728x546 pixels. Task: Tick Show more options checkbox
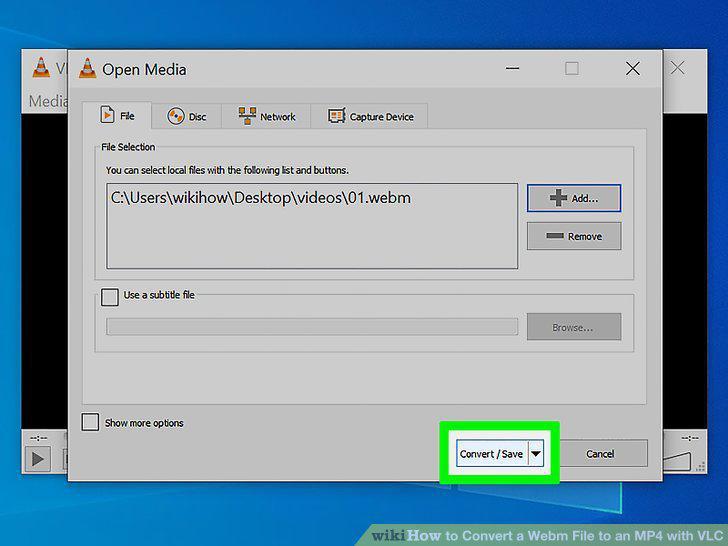(90, 422)
